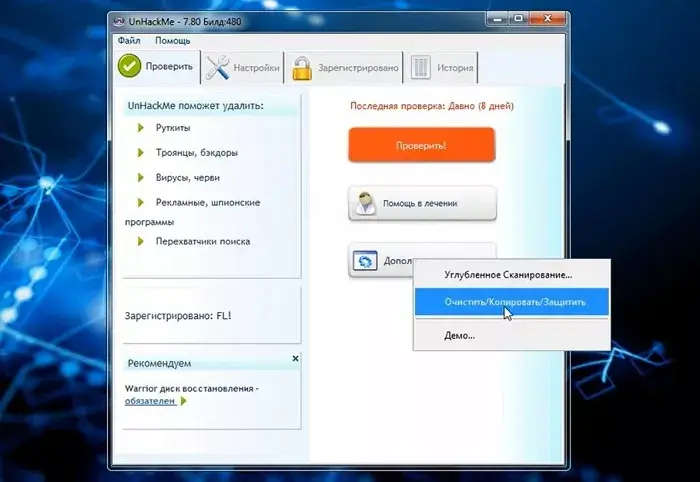Image resolution: width=700 pixels, height=482 pixels.
Task: Click the padlock icon on Зарегистрировано tab
Action: point(299,68)
